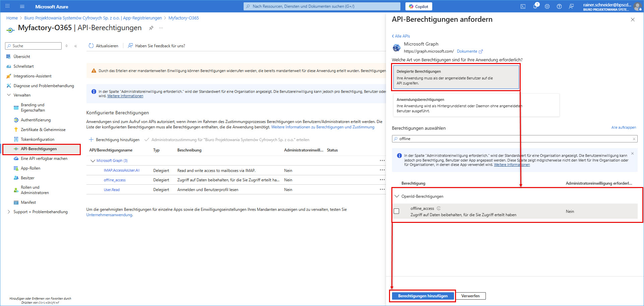This screenshot has width=644, height=306.
Task: Click Alle aufklappen to expand all
Action: pyautogui.click(x=624, y=127)
